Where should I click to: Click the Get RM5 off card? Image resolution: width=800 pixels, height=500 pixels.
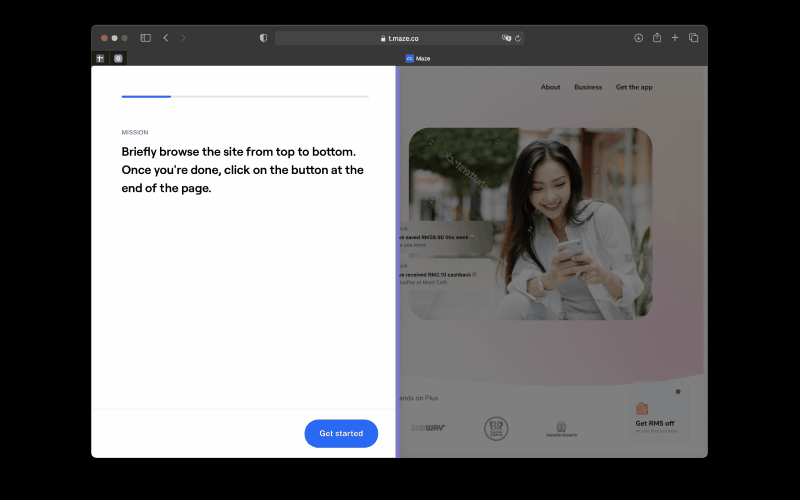(658, 412)
